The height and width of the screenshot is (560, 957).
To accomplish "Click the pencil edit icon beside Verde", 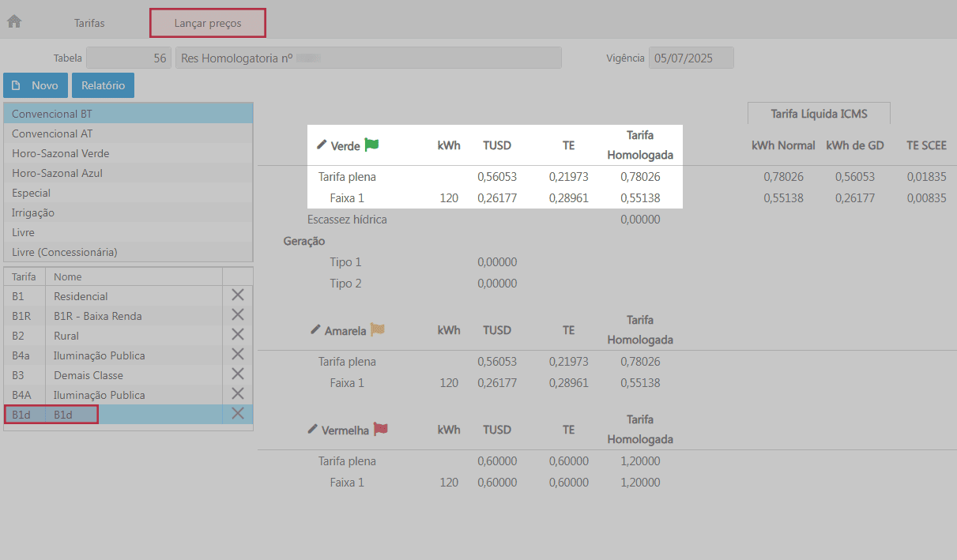I will (x=322, y=145).
